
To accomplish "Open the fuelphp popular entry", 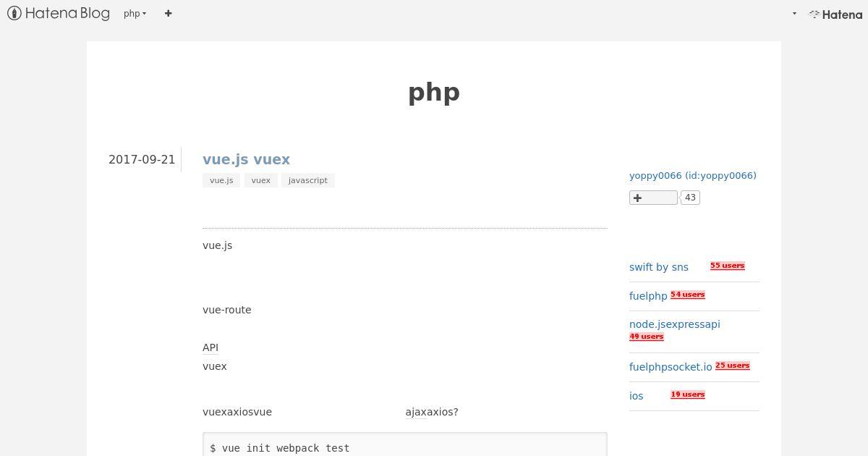I will [648, 296].
